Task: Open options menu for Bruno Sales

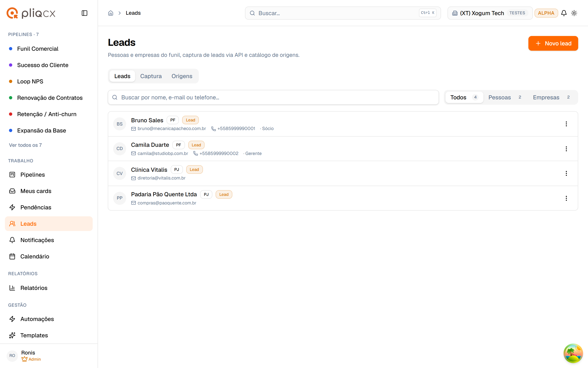Action: point(566,124)
